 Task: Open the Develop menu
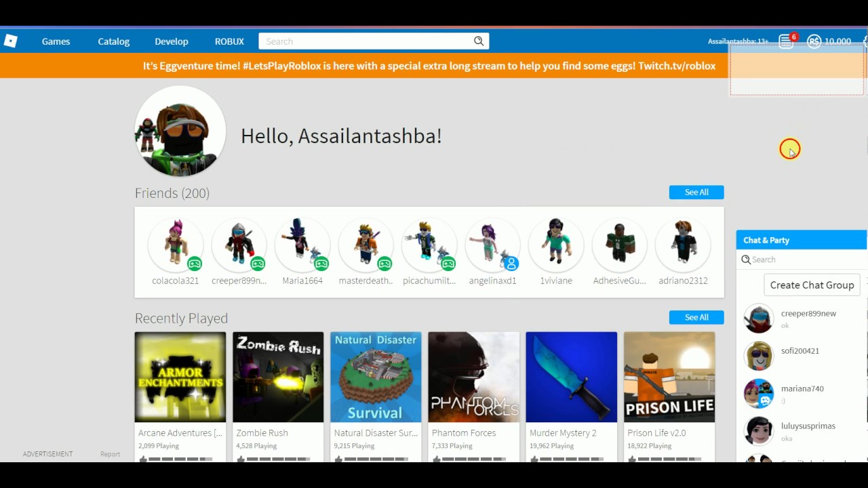point(172,41)
